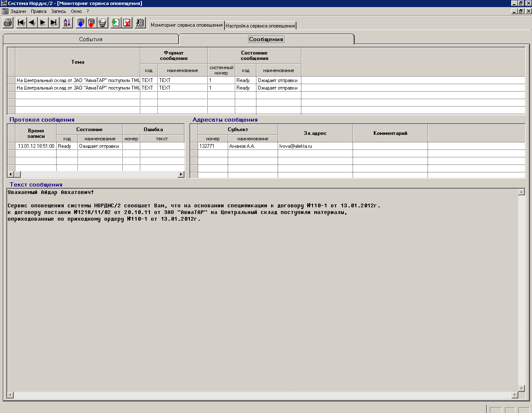Screen dimensions: 532x413
Task: Click Ожидает отправки in the protocol table
Action: 100,146
